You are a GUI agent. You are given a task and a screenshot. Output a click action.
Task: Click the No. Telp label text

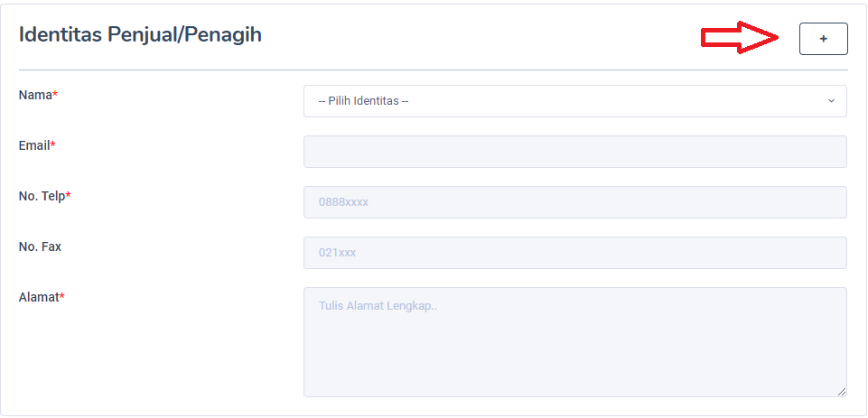coord(42,196)
